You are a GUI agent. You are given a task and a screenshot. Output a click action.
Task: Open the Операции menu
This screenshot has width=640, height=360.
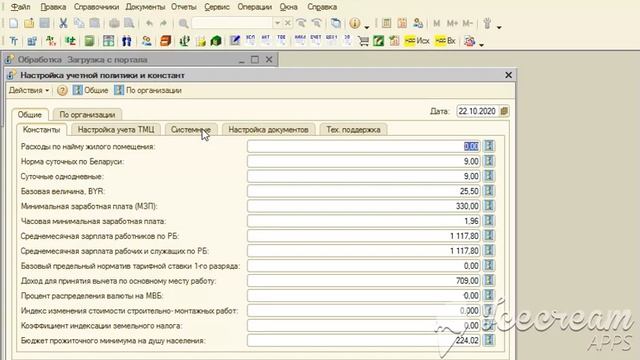(255, 7)
